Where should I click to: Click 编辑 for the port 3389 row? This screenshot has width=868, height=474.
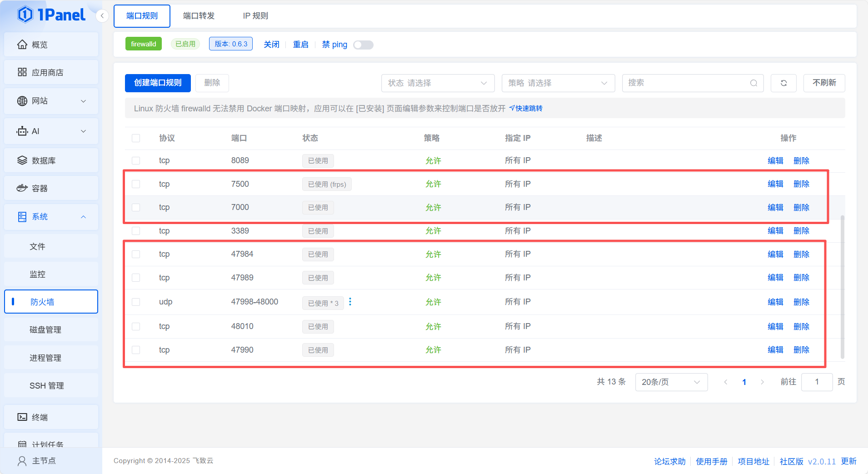(x=775, y=231)
